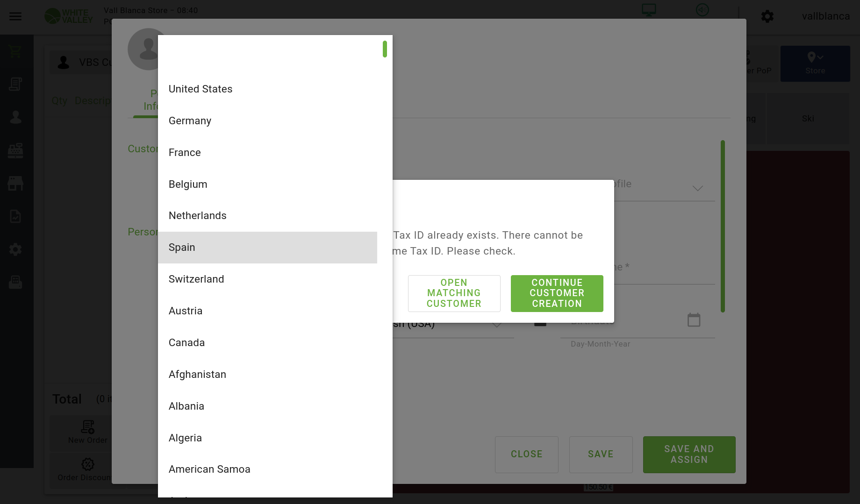Open the gear settings icon in the sidebar
This screenshot has width=860, height=504.
15,249
